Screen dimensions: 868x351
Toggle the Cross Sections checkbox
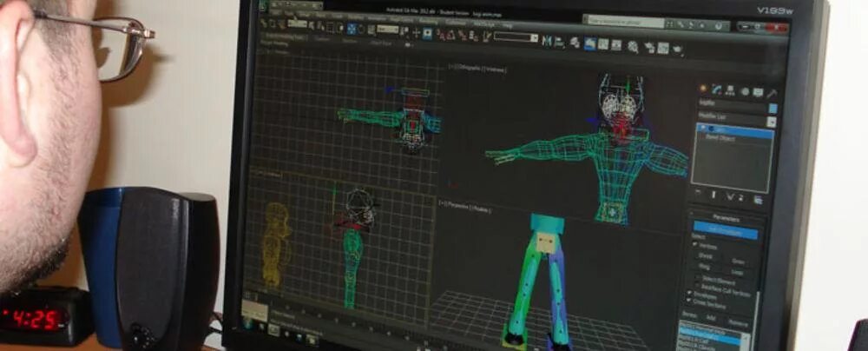tap(688, 300)
